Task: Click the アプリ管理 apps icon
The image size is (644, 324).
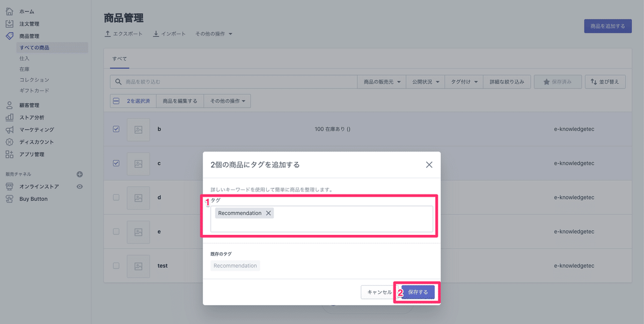Action: pyautogui.click(x=9, y=154)
